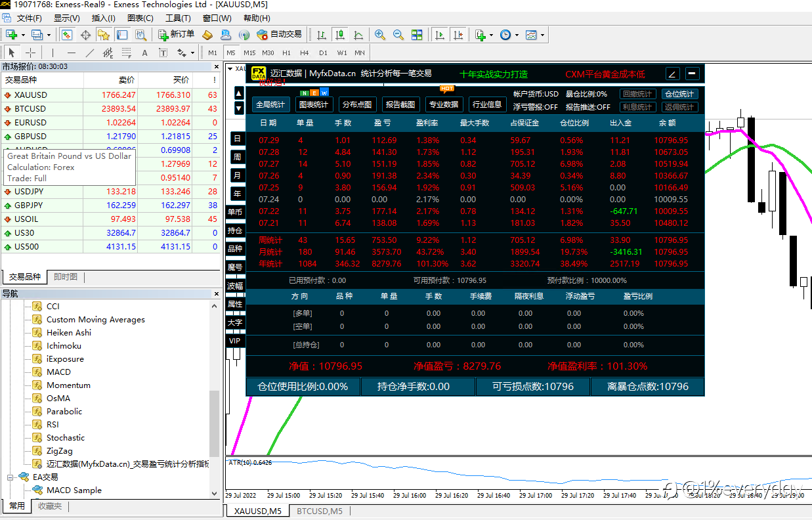Screen dimensions: 812x520
Task: Open the 工具(T) menu
Action: coord(178,18)
